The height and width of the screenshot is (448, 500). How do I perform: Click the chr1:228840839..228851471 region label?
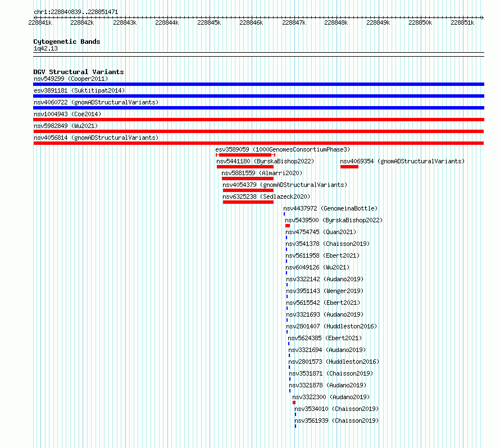pyautogui.click(x=76, y=12)
